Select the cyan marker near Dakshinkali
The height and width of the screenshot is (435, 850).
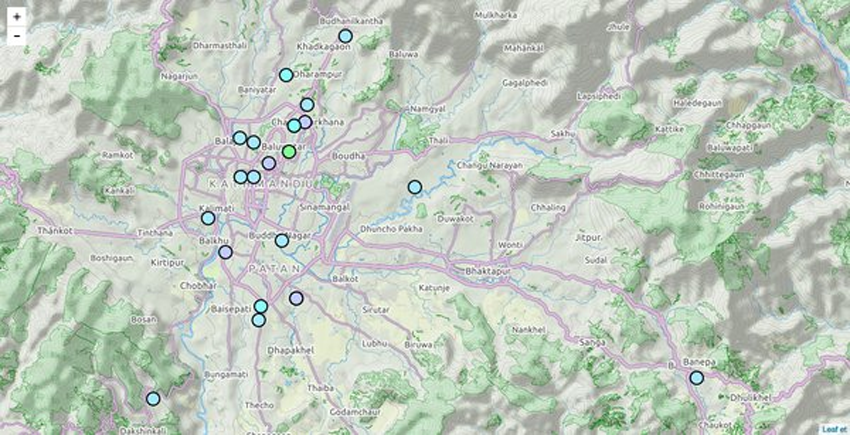[153, 398]
